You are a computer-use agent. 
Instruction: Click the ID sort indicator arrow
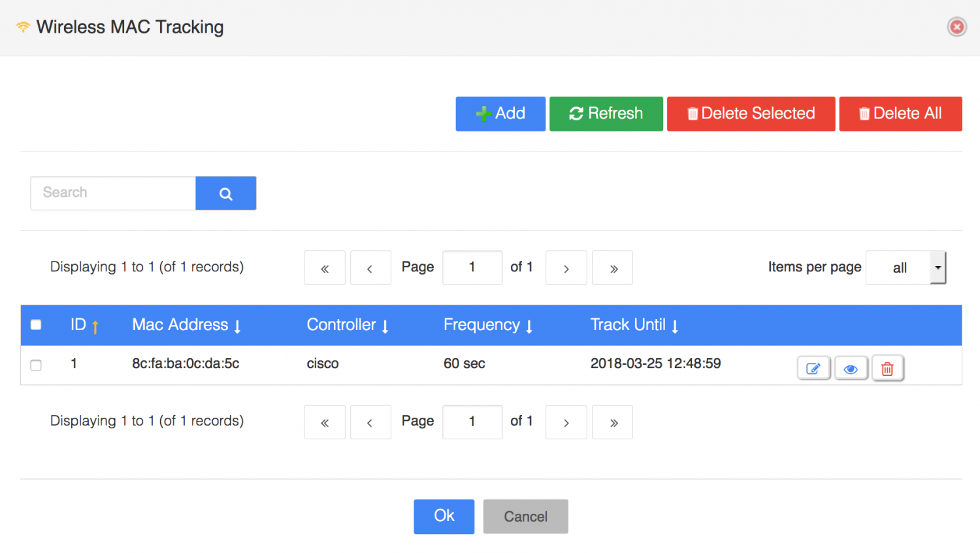pos(95,325)
